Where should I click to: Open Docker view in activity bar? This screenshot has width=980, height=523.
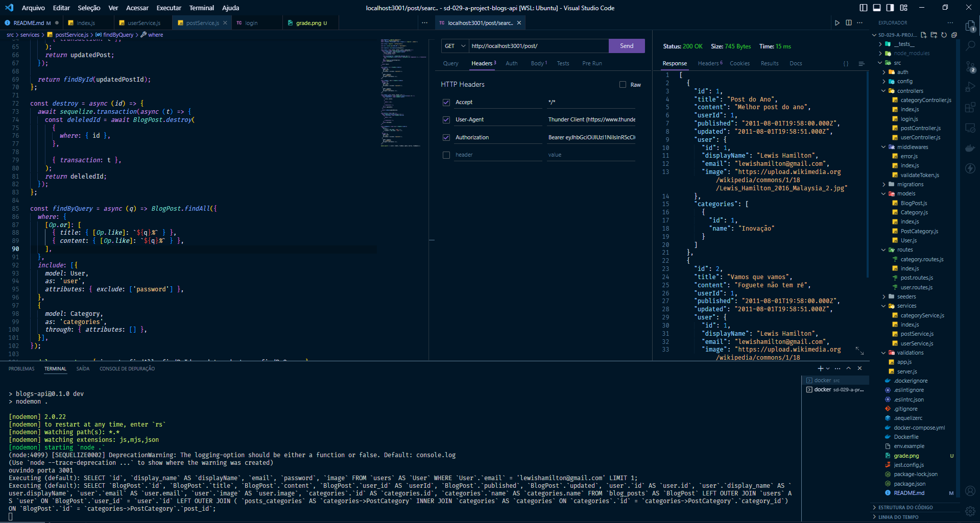click(x=970, y=148)
